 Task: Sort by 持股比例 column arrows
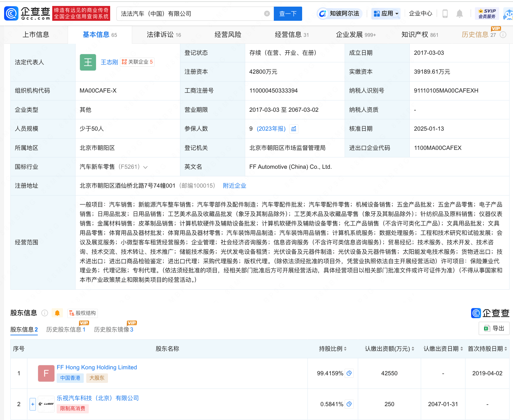(345, 349)
